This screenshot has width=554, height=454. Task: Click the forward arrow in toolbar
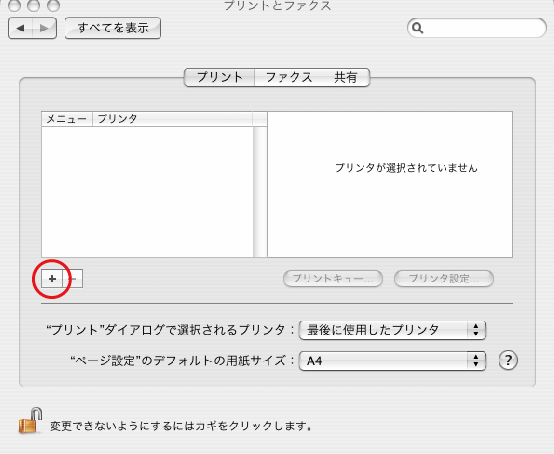45,28
